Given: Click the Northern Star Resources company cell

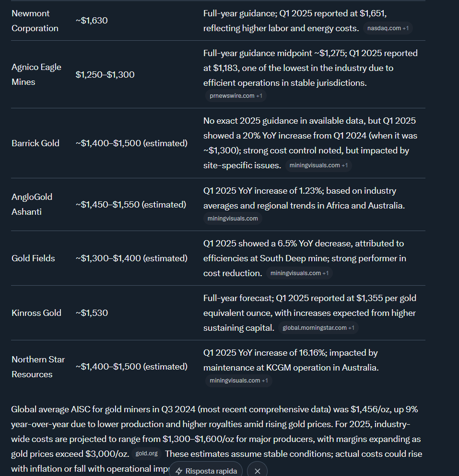Looking at the screenshot, I should pyautogui.click(x=38, y=367).
